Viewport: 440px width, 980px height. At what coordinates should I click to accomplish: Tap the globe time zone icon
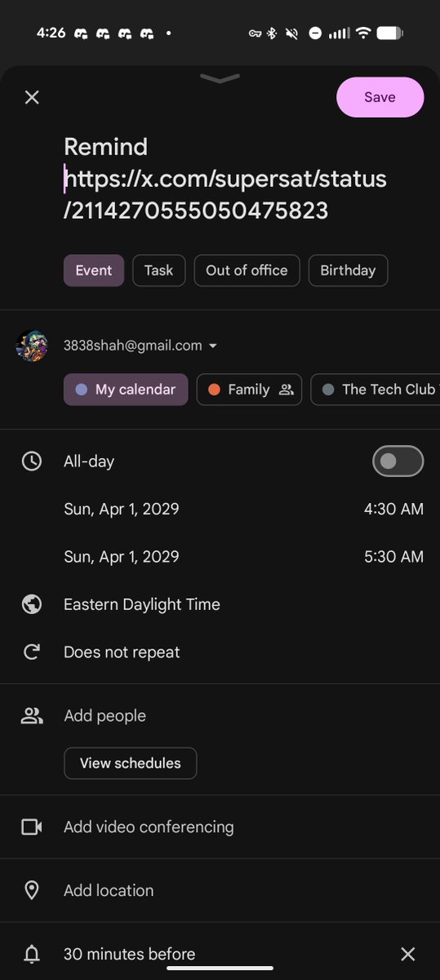pyautogui.click(x=32, y=604)
